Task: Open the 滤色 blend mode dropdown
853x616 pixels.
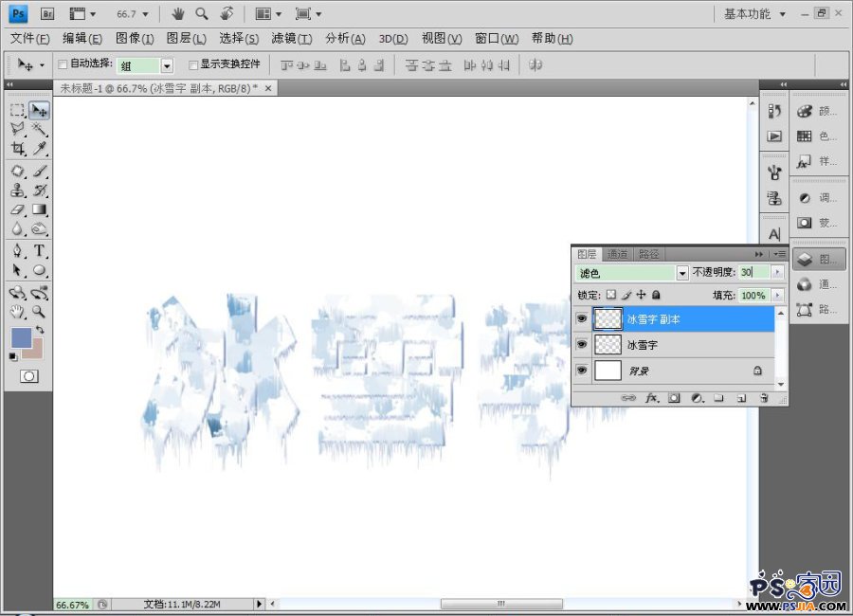Action: pyautogui.click(x=682, y=272)
